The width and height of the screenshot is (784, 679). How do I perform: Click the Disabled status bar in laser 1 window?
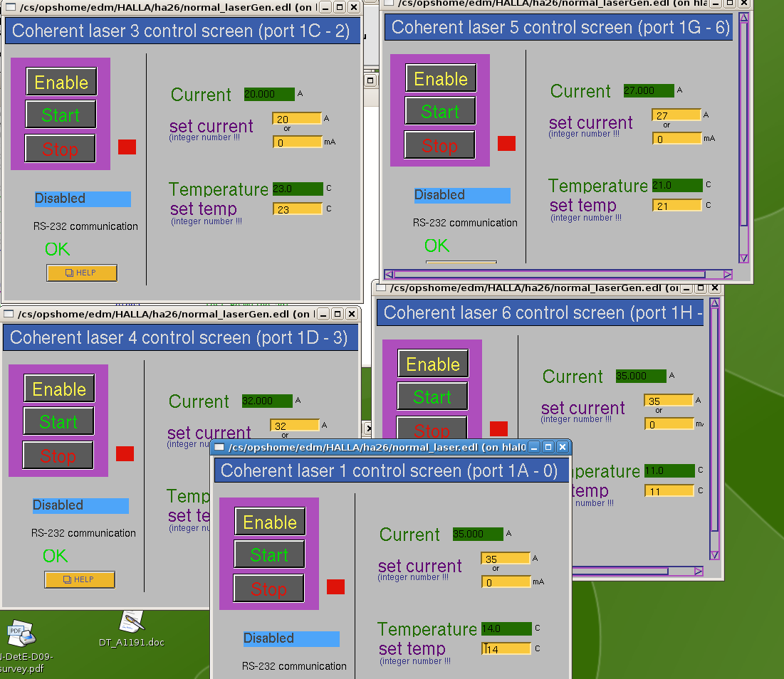pyautogui.click(x=291, y=639)
